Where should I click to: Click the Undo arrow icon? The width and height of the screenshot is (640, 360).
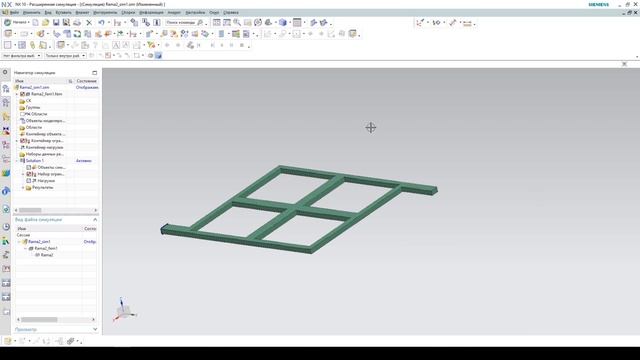click(x=101, y=22)
